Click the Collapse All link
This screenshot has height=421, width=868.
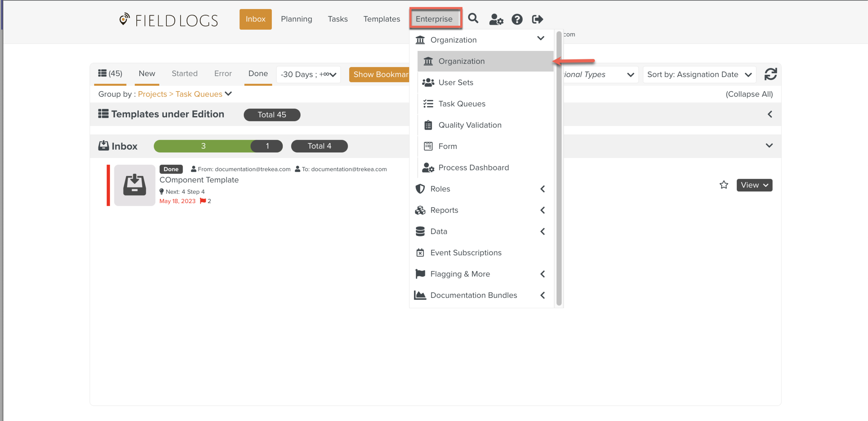click(749, 94)
